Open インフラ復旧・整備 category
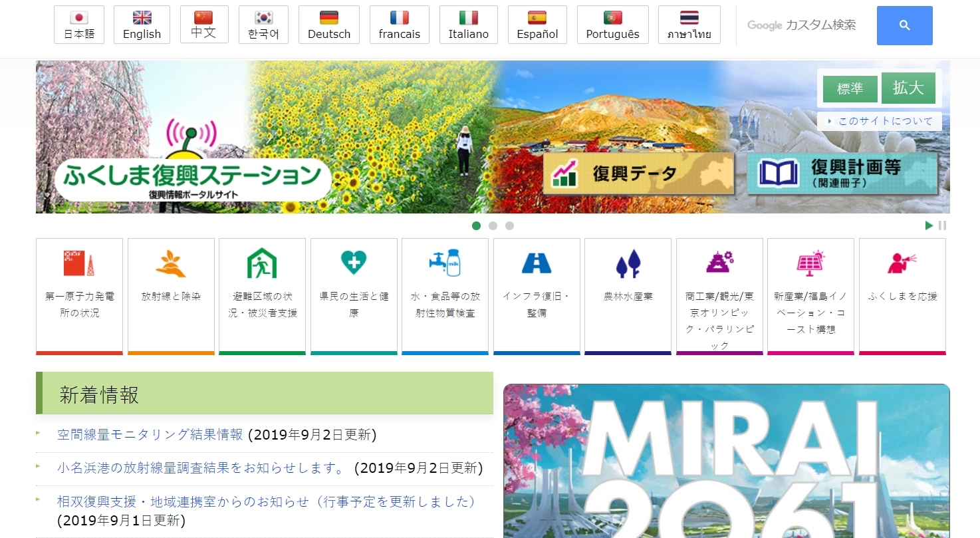Screen dimensions: 980x538 [537, 297]
